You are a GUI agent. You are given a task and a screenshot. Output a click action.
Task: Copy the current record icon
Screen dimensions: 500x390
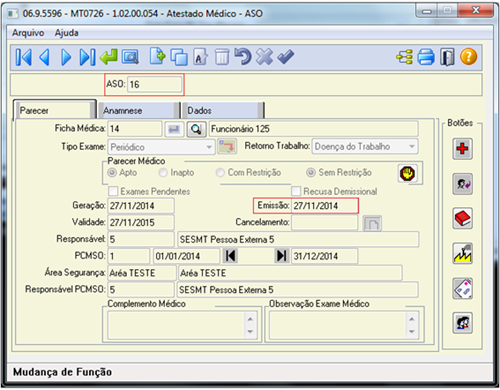(x=179, y=57)
